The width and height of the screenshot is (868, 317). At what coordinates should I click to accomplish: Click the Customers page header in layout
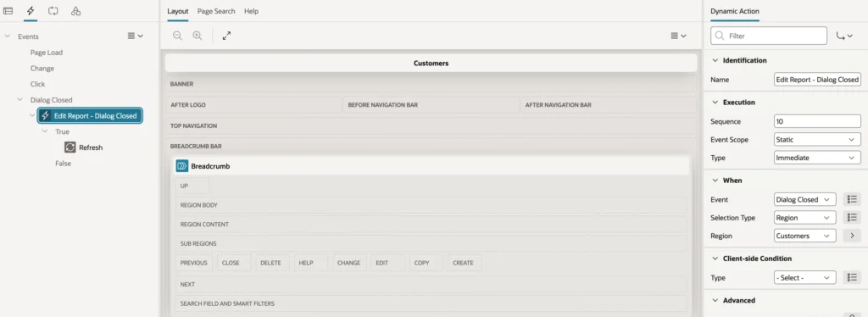(431, 63)
